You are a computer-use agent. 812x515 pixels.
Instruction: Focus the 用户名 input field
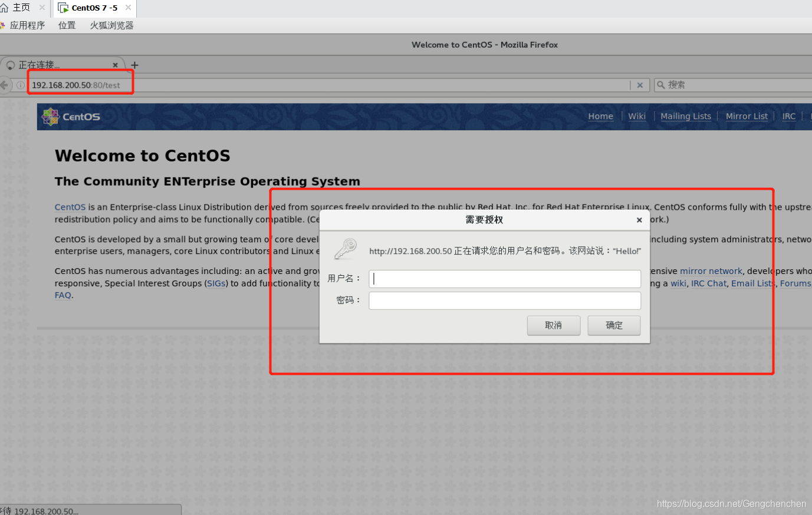(x=505, y=279)
